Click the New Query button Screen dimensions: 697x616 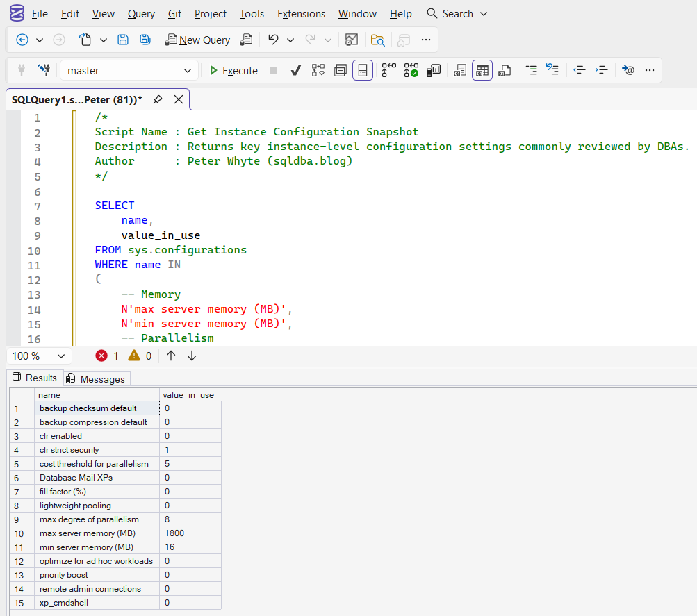[197, 40]
